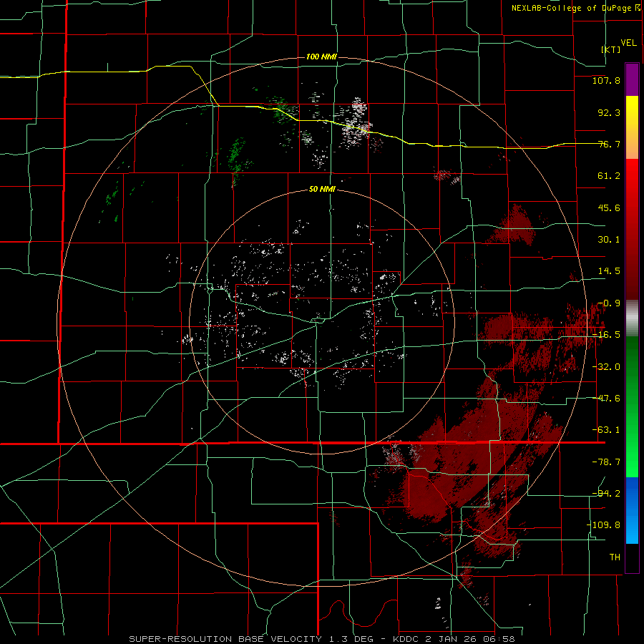Viewport: 644px width, 644px height.
Task: Click the -16.5 velocity scale value
Action: (606, 335)
